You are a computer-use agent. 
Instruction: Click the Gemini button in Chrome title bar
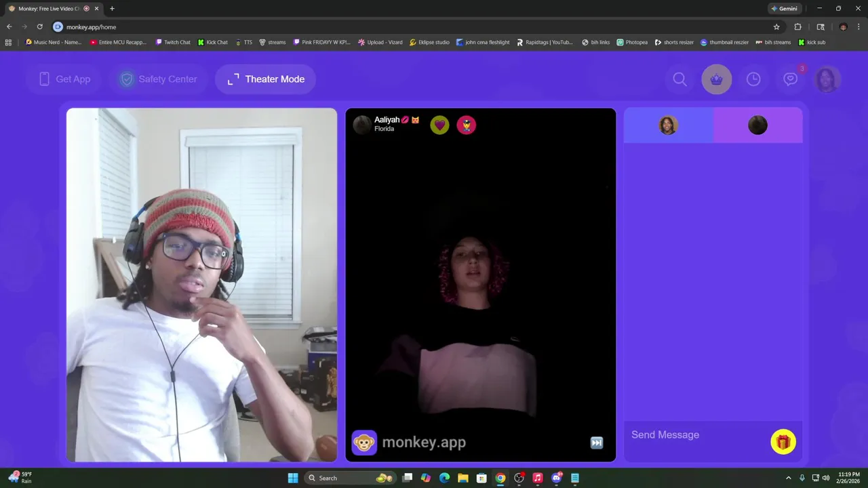785,9
